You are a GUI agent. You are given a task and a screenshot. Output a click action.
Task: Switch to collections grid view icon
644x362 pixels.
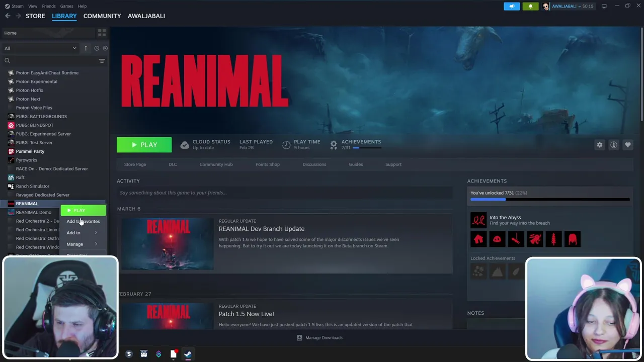pos(102,33)
